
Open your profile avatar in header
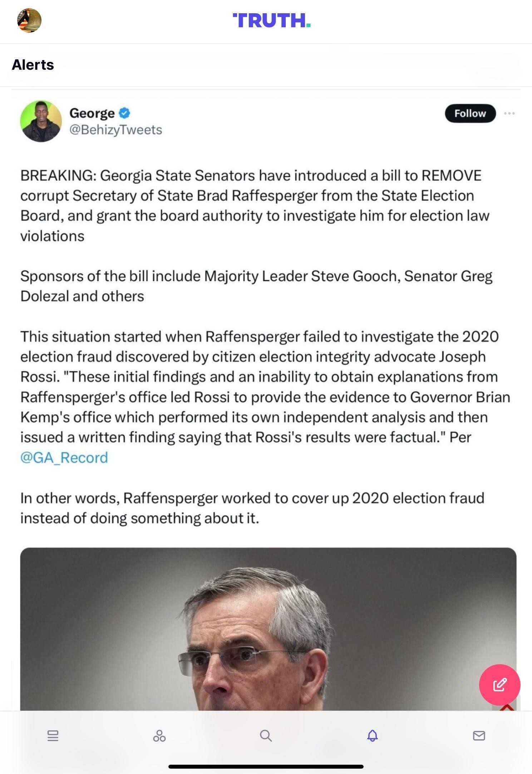[x=29, y=20]
